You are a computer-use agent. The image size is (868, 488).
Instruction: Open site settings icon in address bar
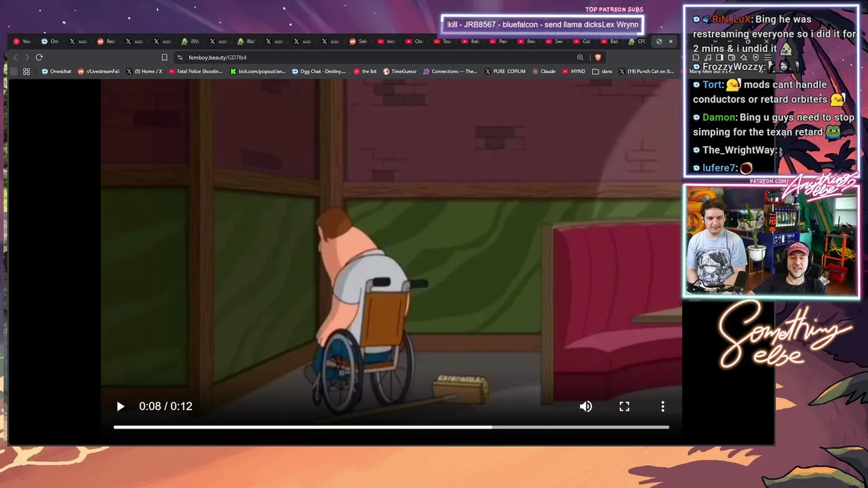[180, 58]
